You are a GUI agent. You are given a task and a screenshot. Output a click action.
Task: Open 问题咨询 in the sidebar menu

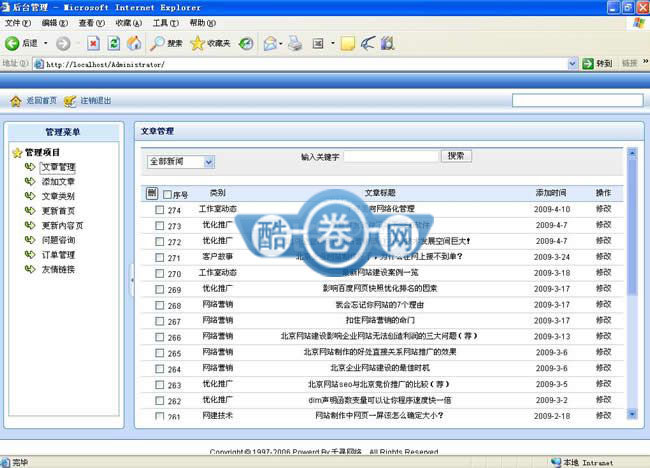[x=58, y=240]
